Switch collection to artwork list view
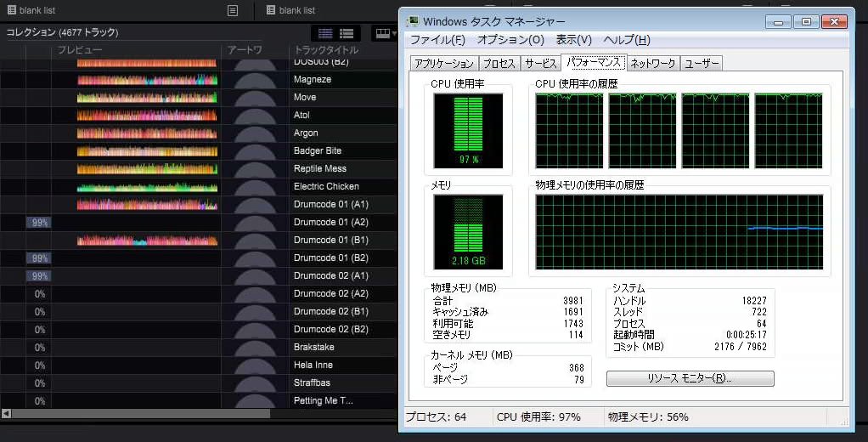 click(347, 34)
